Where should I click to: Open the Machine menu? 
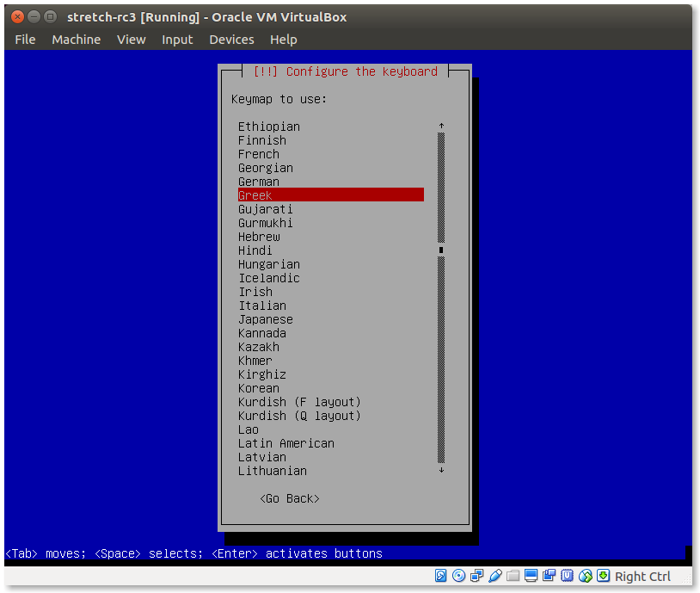pyautogui.click(x=77, y=40)
